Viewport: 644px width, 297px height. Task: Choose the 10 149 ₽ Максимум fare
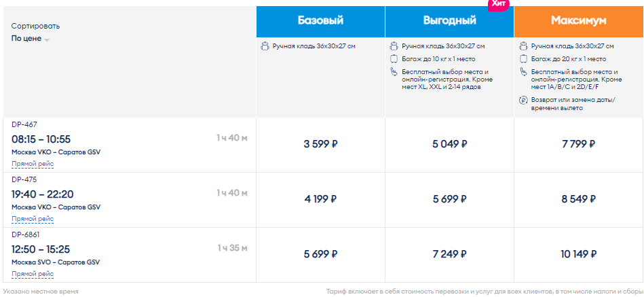[x=579, y=255]
